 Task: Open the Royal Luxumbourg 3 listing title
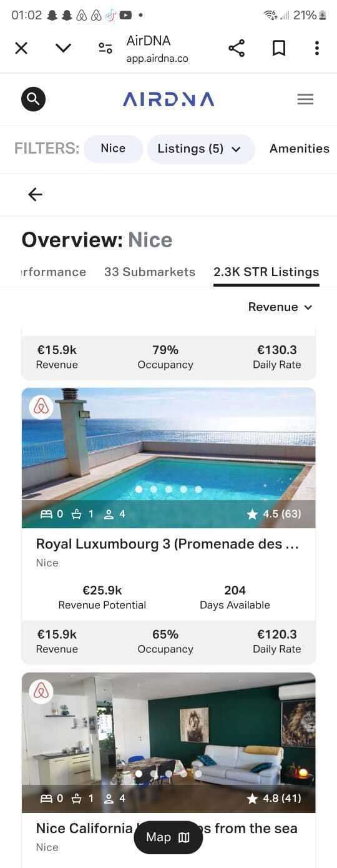[167, 544]
